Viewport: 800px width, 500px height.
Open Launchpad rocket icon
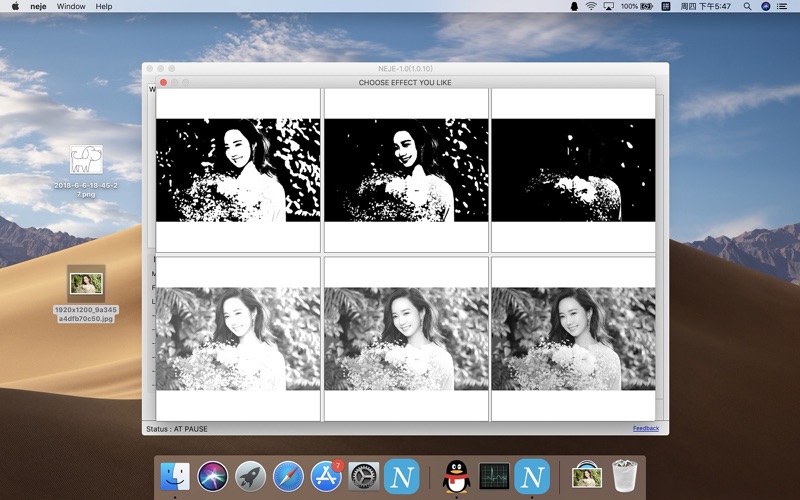(x=250, y=476)
